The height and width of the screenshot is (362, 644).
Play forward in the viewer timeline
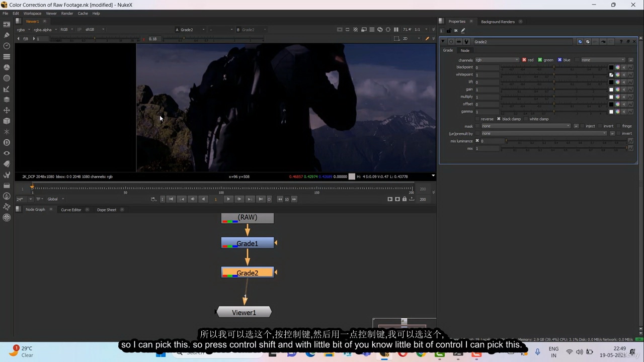[x=228, y=199]
